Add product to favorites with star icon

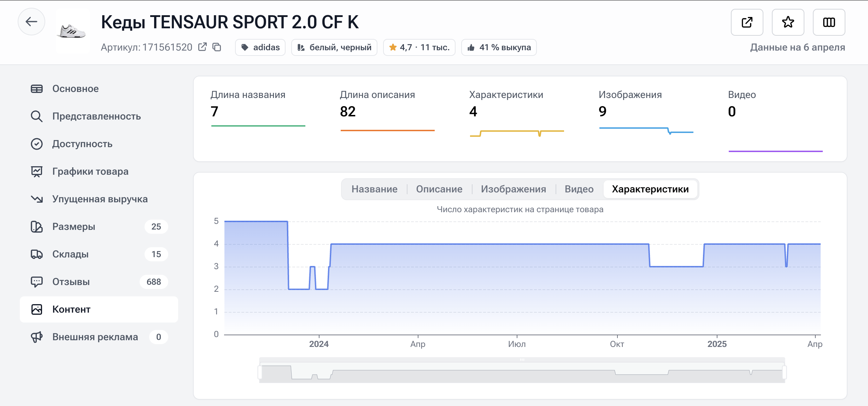coord(788,22)
